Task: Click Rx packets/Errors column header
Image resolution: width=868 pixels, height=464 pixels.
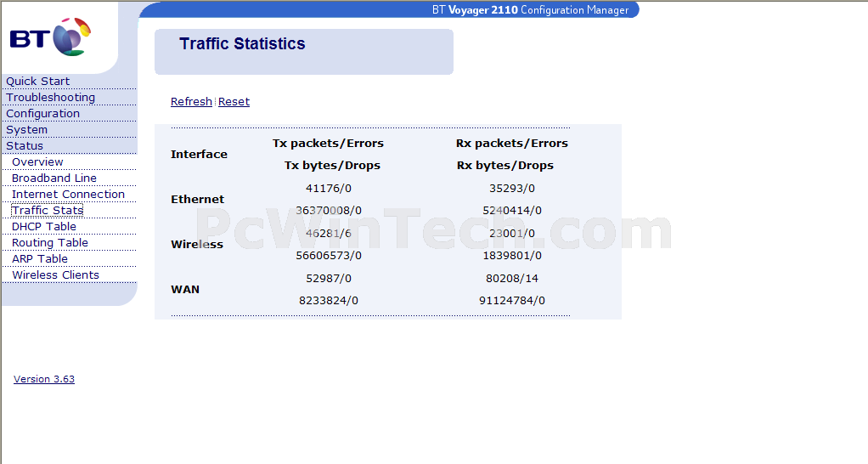Action: click(x=512, y=143)
